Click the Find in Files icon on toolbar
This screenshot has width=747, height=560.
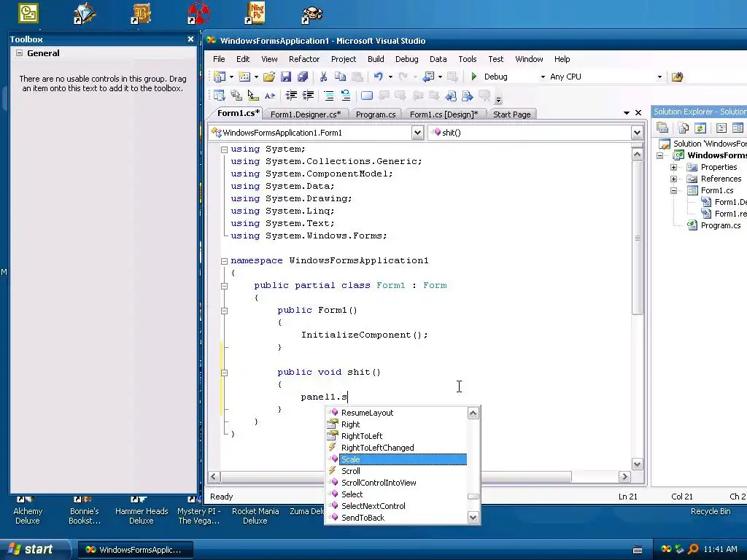tap(677, 77)
